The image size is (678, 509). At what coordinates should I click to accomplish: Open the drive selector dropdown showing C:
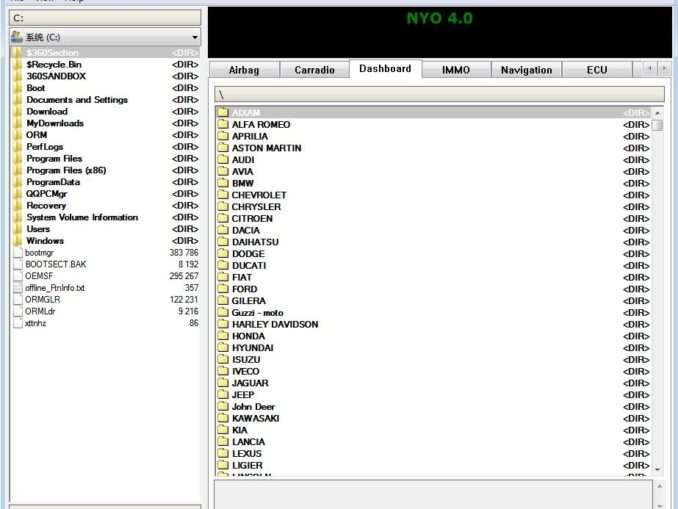click(105, 37)
